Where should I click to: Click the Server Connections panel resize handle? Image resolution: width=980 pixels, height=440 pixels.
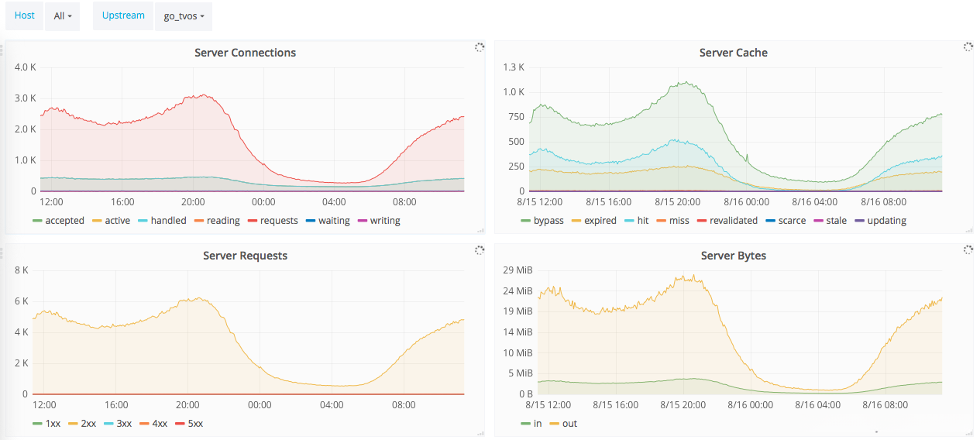(481, 230)
